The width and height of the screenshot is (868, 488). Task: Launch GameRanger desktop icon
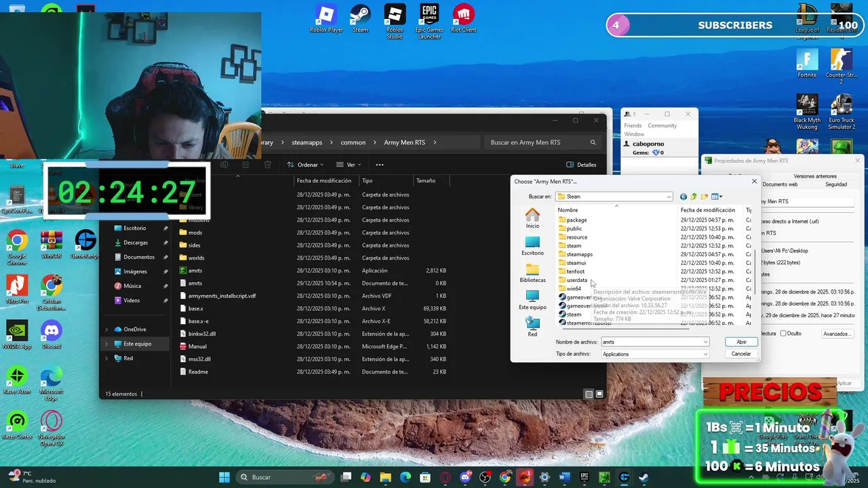pos(85,244)
